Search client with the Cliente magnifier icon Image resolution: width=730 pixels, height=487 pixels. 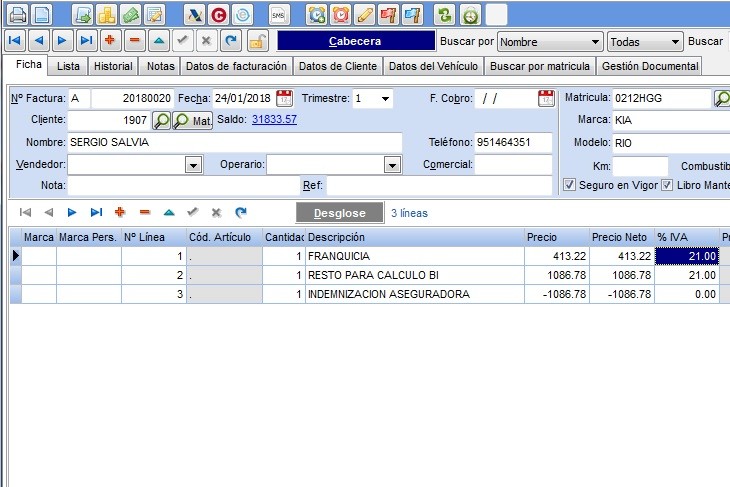161,121
